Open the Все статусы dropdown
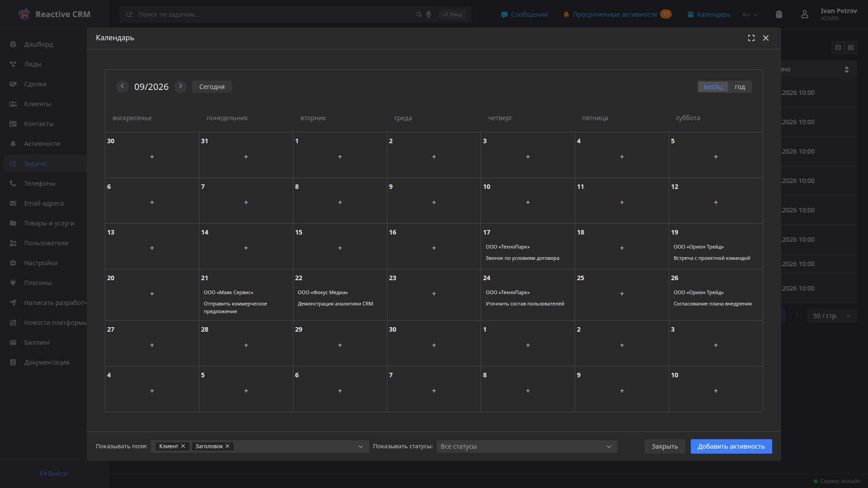This screenshot has width=868, height=488. tap(527, 446)
